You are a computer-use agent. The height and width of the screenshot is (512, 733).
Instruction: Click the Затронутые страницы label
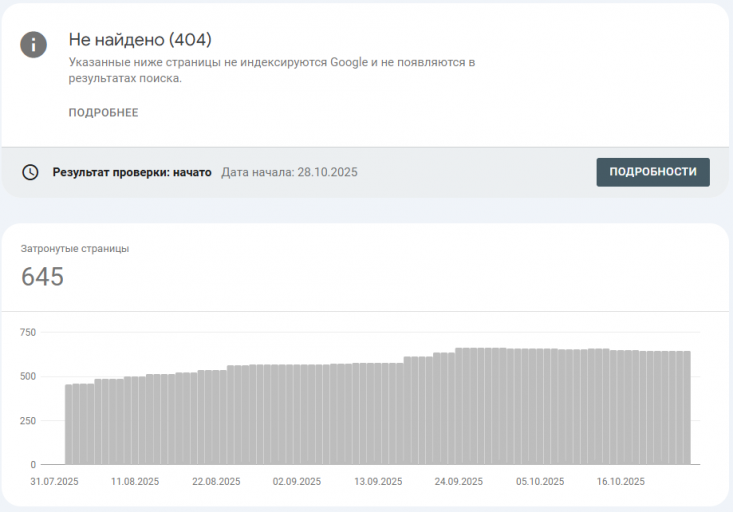75,249
